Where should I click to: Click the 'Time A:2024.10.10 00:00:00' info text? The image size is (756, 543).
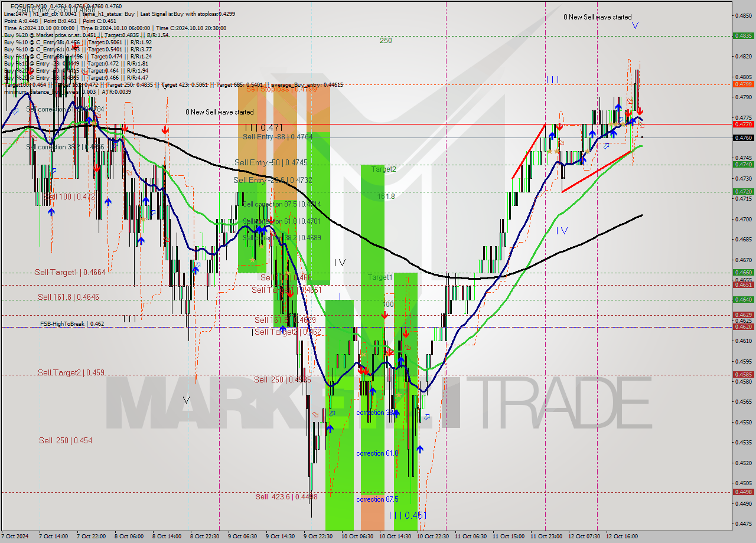tap(40, 28)
